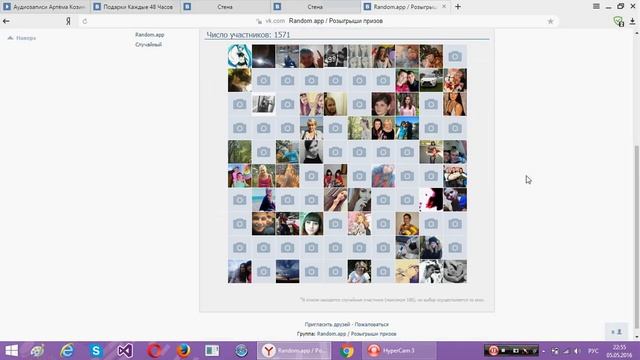
Task: Open the group link 'Random.app / Розыгрыши призов'
Action: (x=356, y=333)
